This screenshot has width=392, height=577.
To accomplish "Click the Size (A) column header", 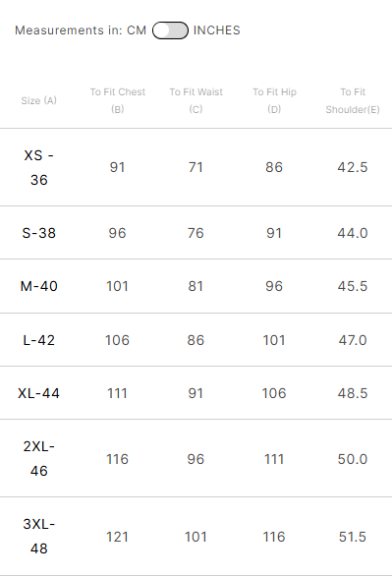I will (39, 100).
